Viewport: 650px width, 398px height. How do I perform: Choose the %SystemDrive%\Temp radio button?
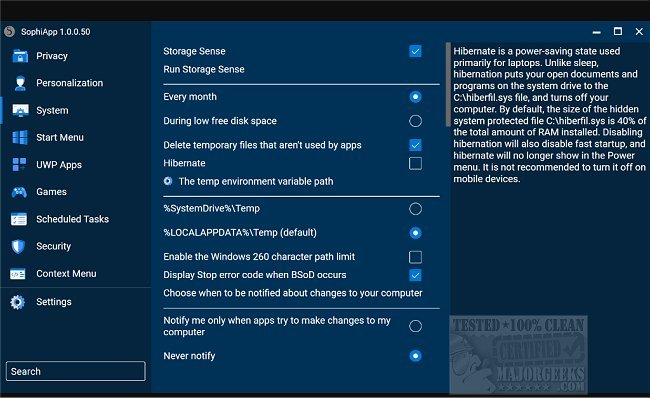pyautogui.click(x=415, y=209)
